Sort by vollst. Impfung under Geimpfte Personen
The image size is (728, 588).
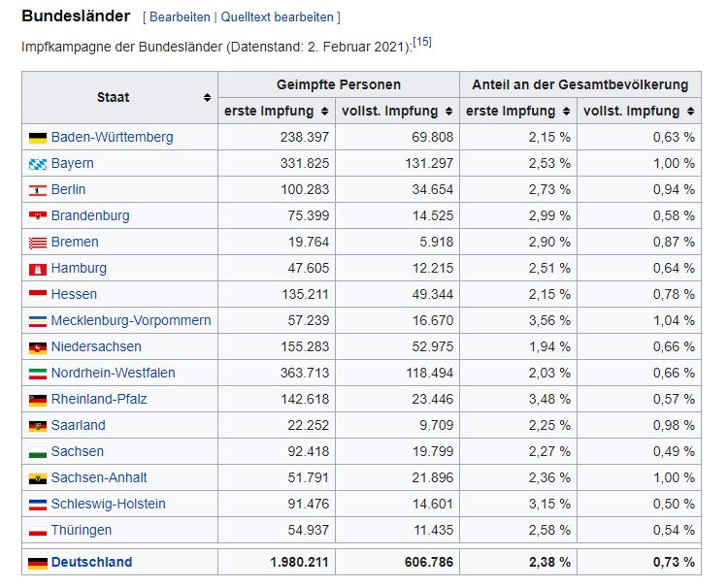(448, 112)
